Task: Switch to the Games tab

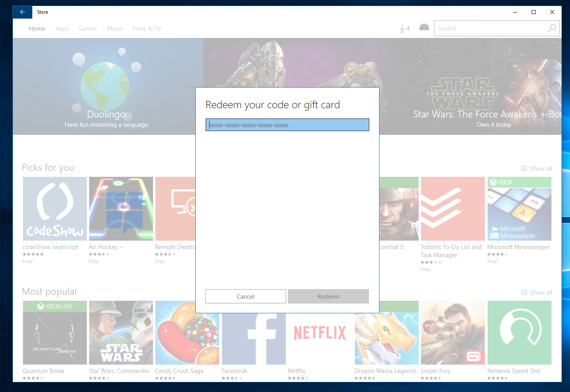Action: tap(88, 29)
